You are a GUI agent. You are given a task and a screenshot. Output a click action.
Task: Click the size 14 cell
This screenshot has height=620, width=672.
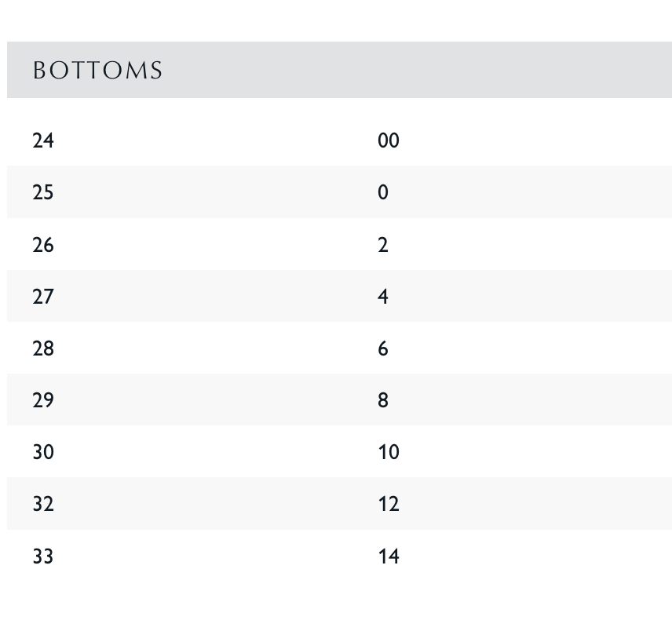(389, 556)
